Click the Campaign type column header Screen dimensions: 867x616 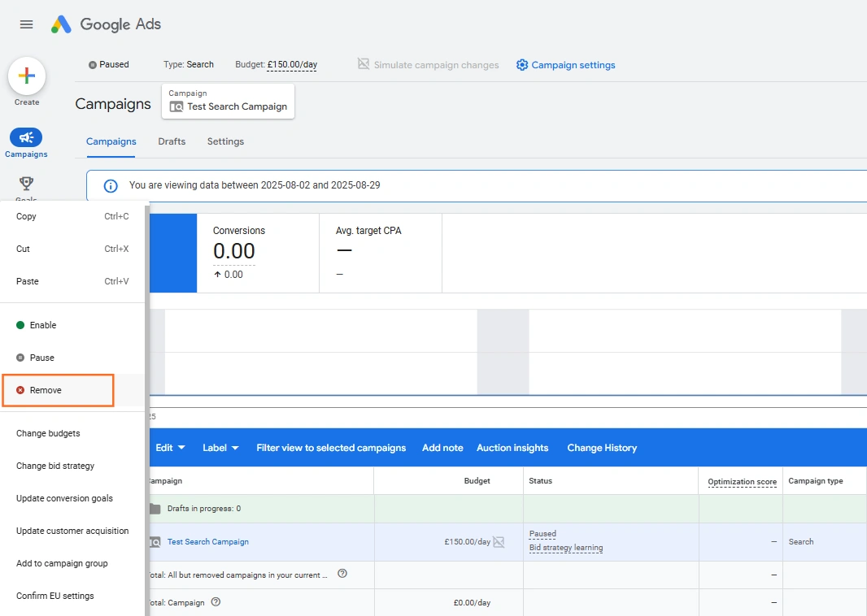816,480
